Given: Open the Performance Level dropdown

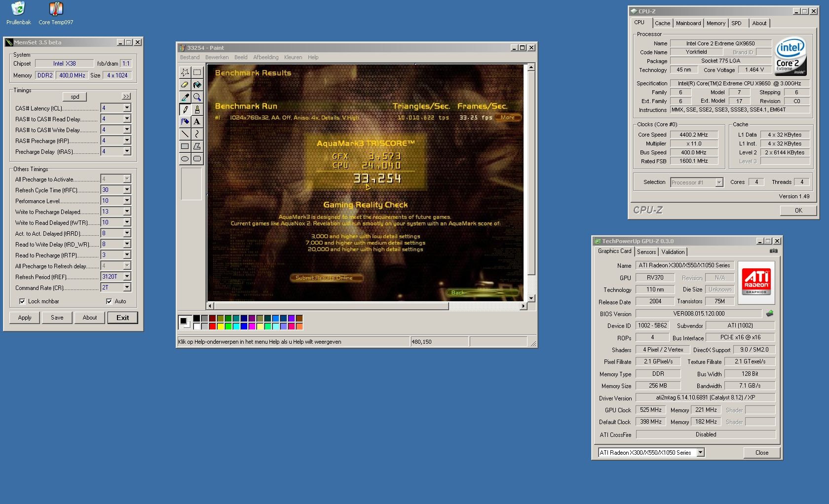Looking at the screenshot, I should click(127, 201).
